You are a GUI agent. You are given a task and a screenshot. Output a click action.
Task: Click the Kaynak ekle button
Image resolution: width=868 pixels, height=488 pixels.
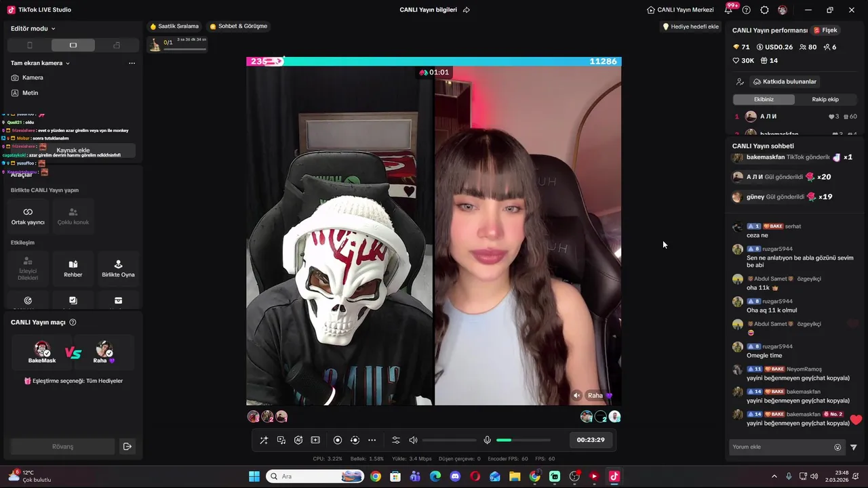click(x=73, y=150)
